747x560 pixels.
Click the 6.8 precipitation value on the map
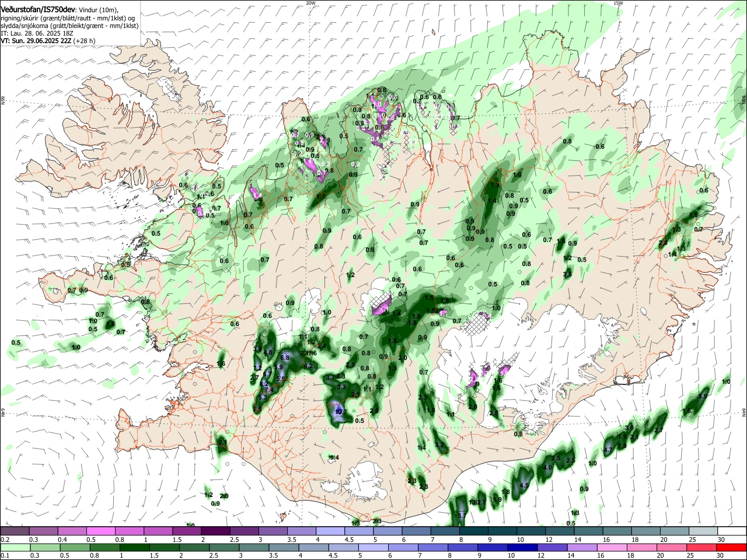pos(285,357)
